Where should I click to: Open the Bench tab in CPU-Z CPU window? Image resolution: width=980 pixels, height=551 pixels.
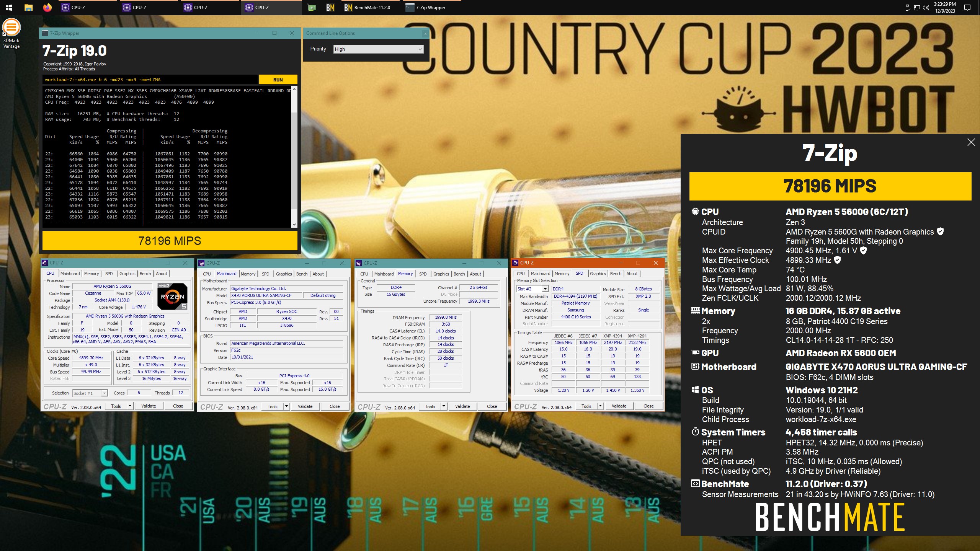[145, 274]
